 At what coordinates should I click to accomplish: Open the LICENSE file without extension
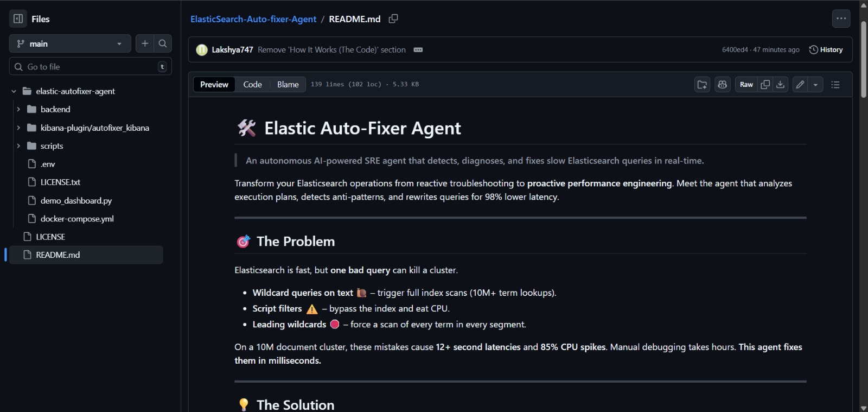tap(50, 237)
